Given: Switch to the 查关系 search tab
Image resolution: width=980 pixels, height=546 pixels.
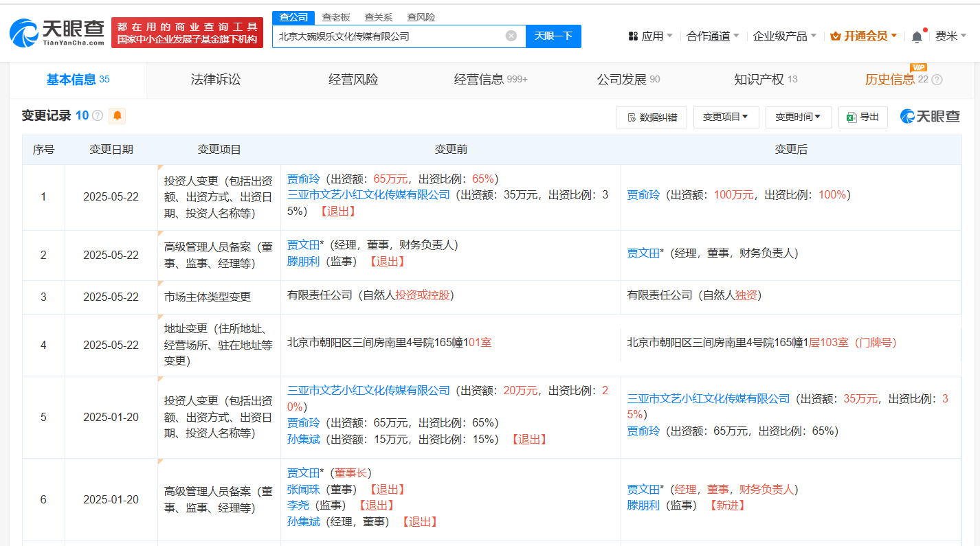Looking at the screenshot, I should [x=378, y=17].
